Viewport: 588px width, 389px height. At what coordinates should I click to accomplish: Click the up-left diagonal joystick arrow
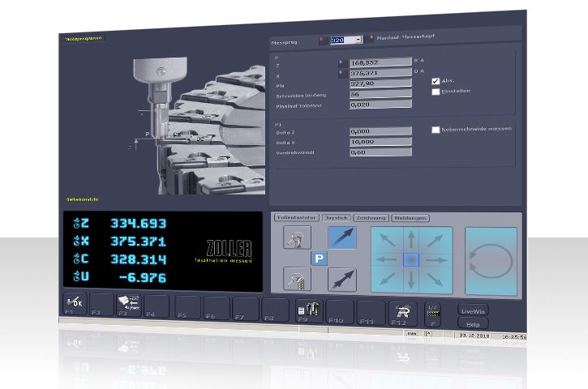point(388,240)
